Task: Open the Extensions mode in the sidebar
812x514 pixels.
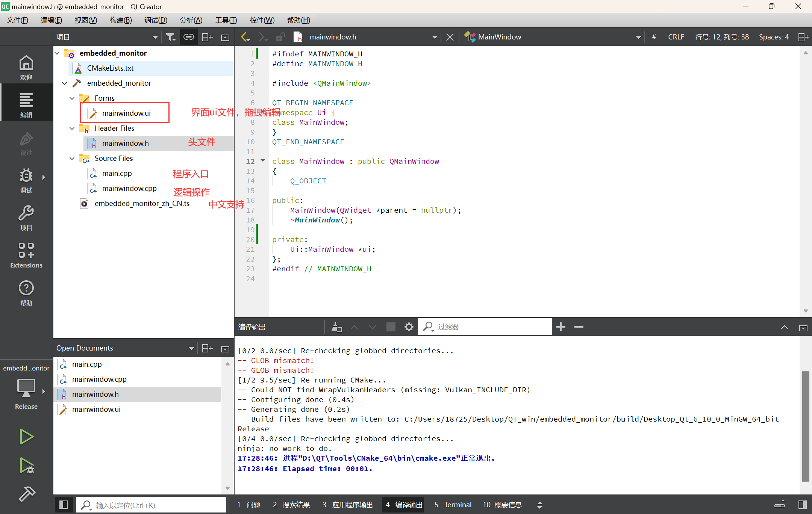Action: [x=26, y=255]
